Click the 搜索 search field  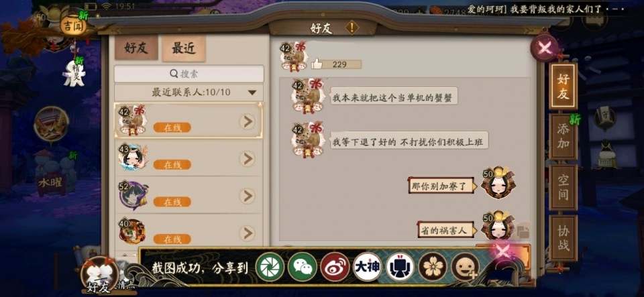coord(189,74)
